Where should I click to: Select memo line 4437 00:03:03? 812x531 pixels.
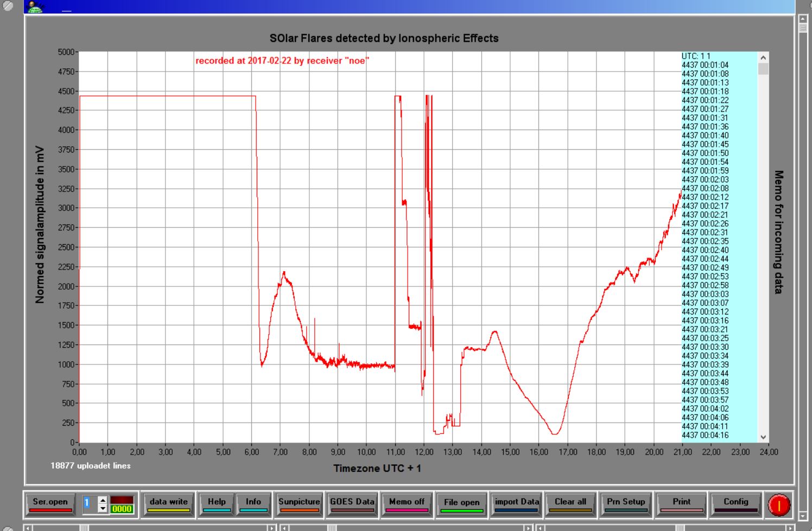tap(705, 294)
